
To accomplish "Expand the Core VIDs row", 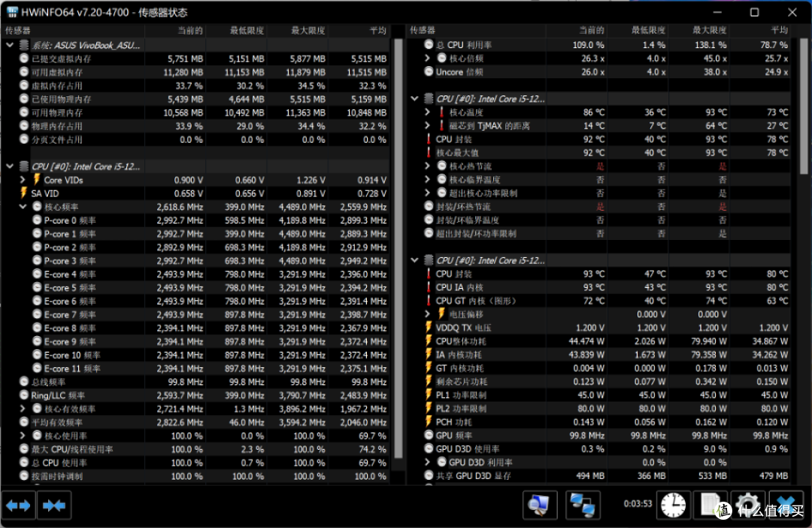I will (x=23, y=180).
